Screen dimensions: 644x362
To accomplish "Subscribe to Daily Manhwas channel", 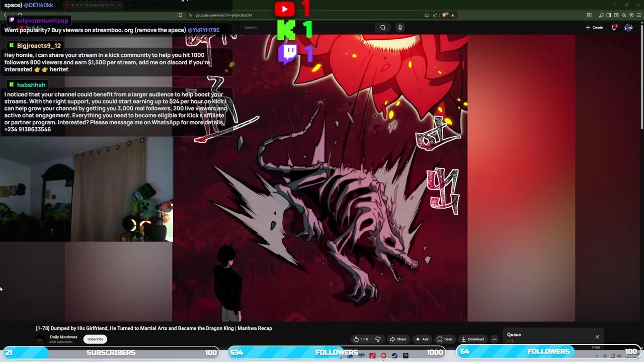I will point(95,339).
